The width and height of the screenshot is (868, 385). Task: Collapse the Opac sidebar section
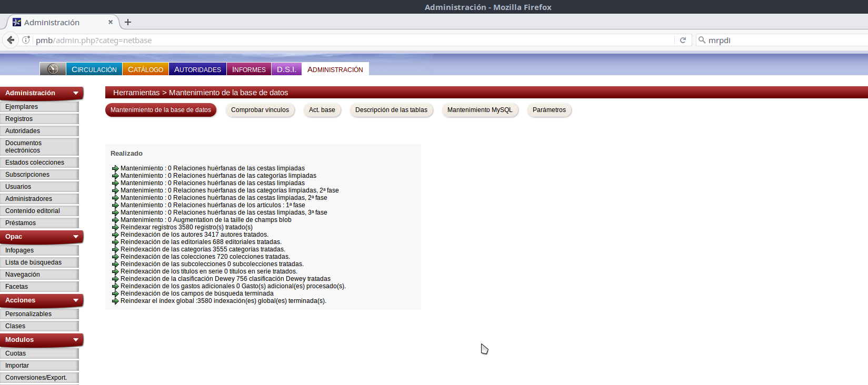pyautogui.click(x=76, y=237)
